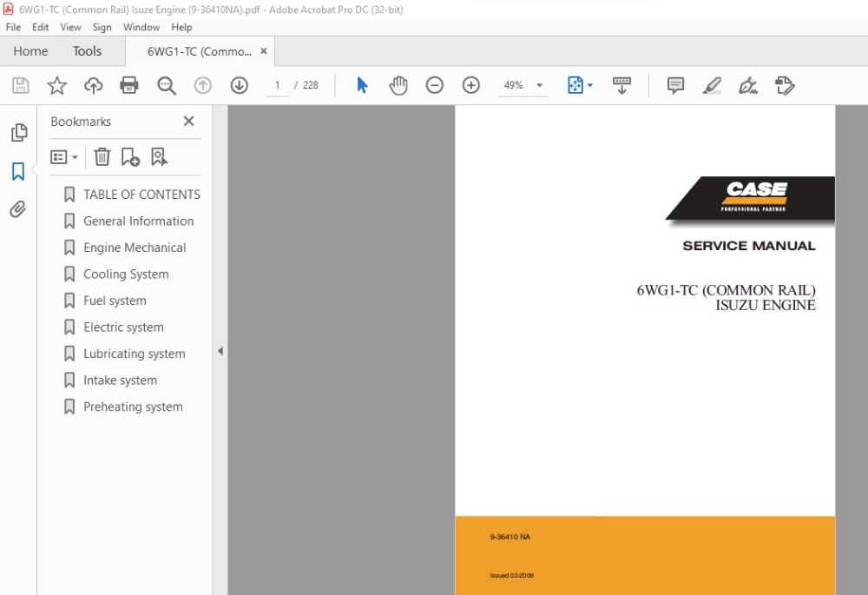The width and height of the screenshot is (868, 595).
Task: Go to Intake system bookmark
Action: coord(120,380)
